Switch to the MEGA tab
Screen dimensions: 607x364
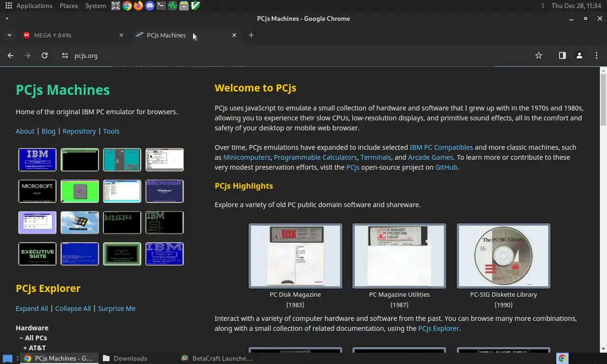pyautogui.click(x=74, y=35)
